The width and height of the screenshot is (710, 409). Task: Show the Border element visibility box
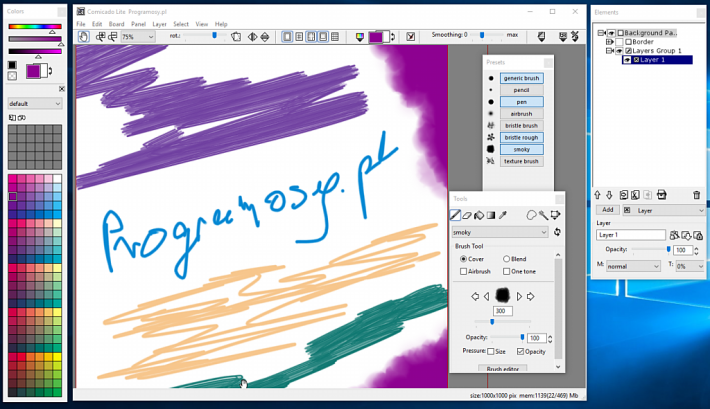coord(619,42)
